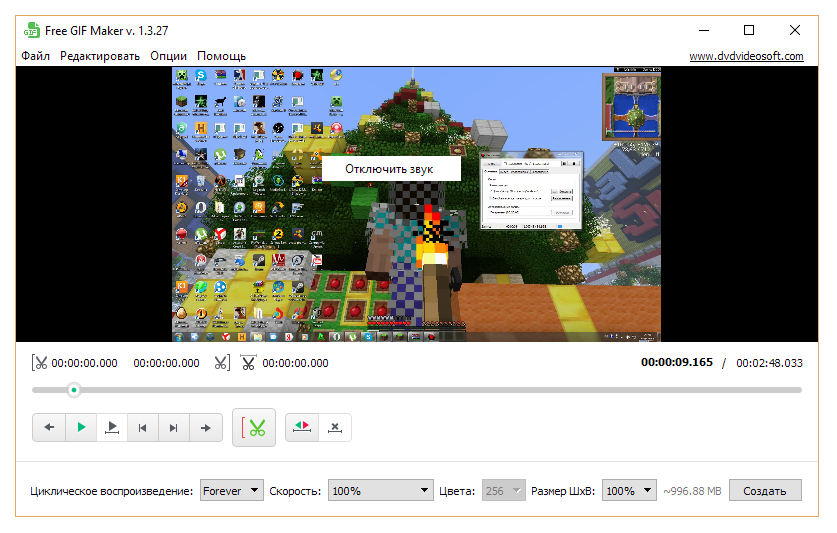This screenshot has height=533, width=837.
Task: Maximize the Free GIF Maker window
Action: pyautogui.click(x=749, y=30)
